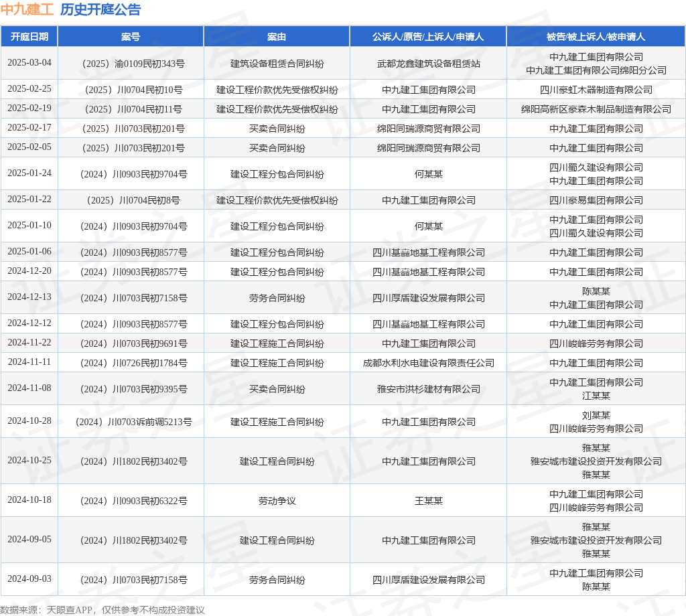Click the date cell 2024-09-03
The height and width of the screenshot is (616, 686).
point(29,579)
